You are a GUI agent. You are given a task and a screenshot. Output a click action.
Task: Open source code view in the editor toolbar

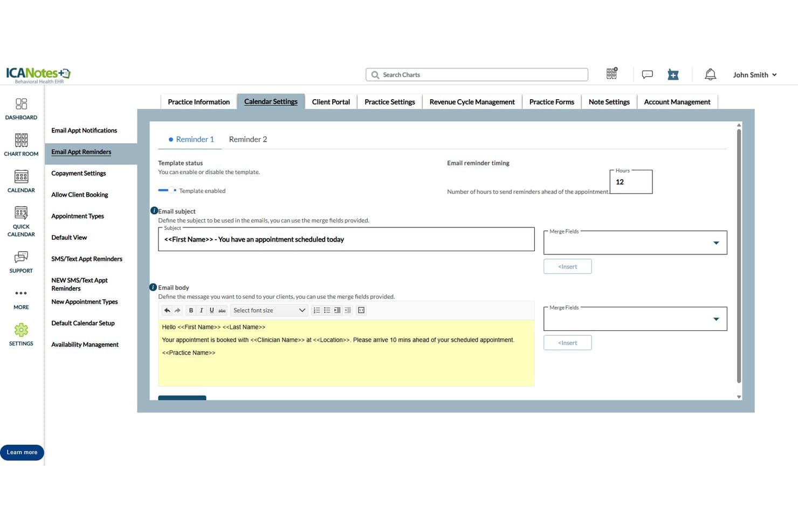[361, 310]
